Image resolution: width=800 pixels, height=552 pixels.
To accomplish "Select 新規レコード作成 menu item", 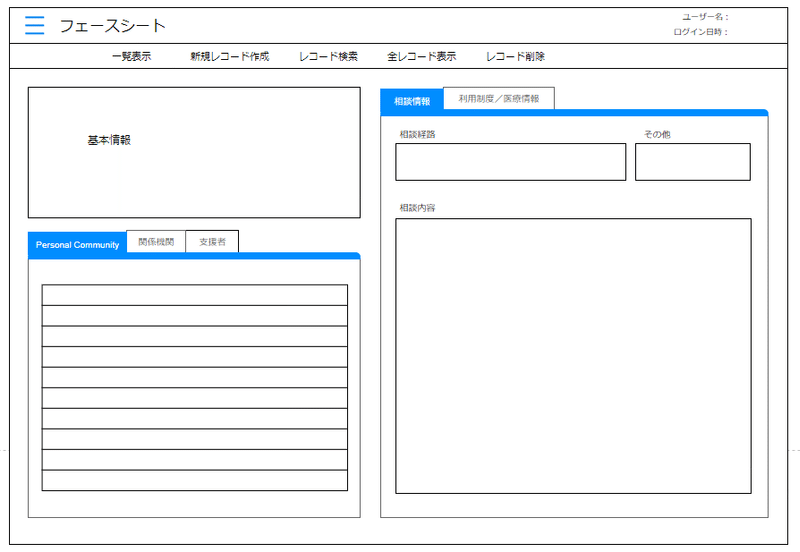I will tap(230, 56).
